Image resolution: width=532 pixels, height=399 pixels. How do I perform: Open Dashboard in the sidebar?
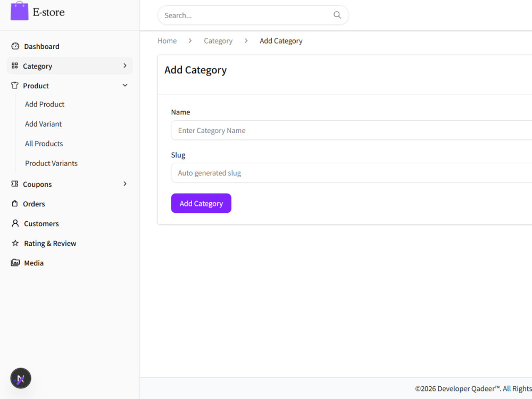41,46
